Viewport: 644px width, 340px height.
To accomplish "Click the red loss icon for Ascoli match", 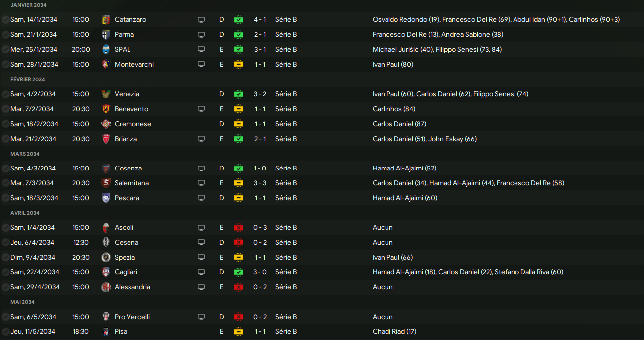I will pyautogui.click(x=239, y=228).
